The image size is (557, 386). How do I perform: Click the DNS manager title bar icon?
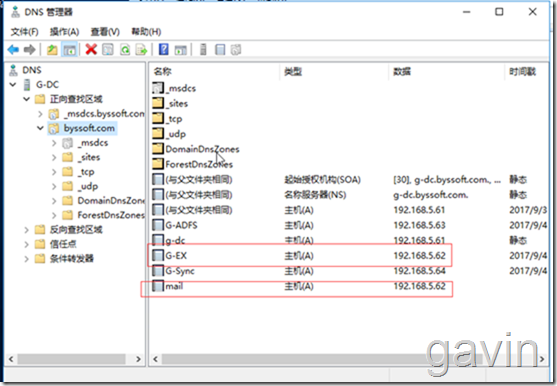[x=15, y=12]
